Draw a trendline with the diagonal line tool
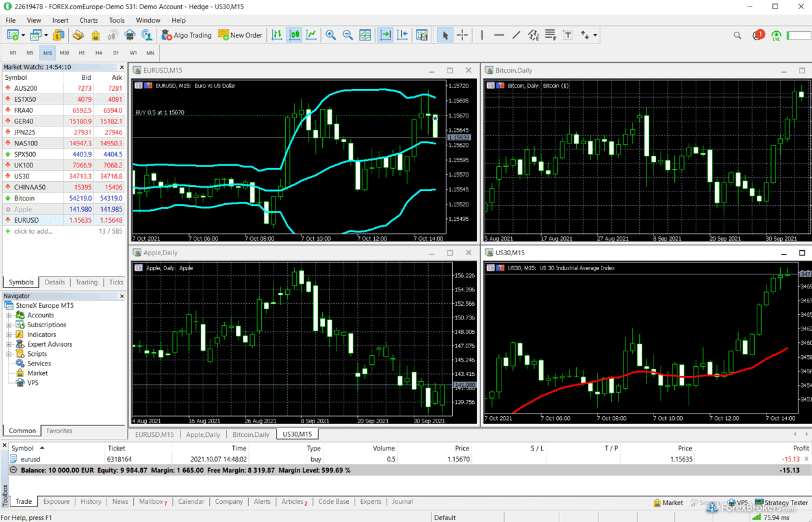 tap(516, 35)
